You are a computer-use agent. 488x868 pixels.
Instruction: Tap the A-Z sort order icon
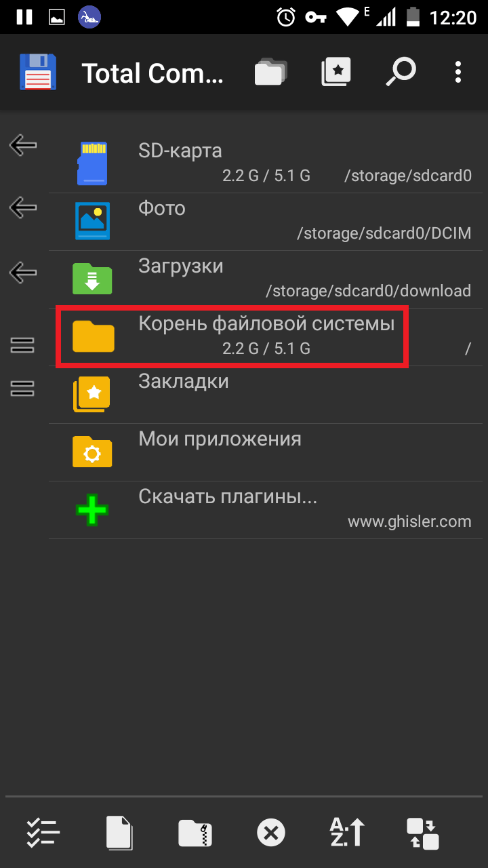[347, 833]
